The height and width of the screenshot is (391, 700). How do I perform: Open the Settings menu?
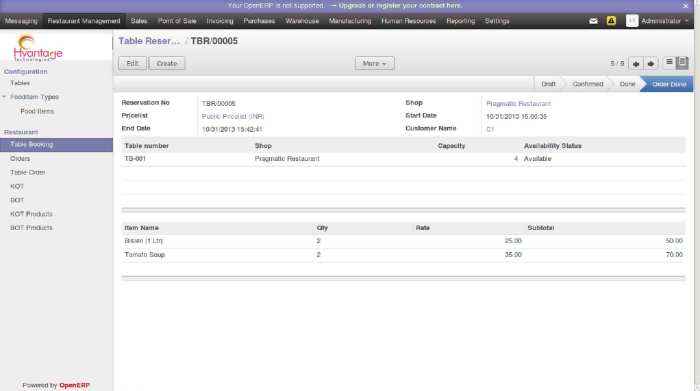pos(497,21)
